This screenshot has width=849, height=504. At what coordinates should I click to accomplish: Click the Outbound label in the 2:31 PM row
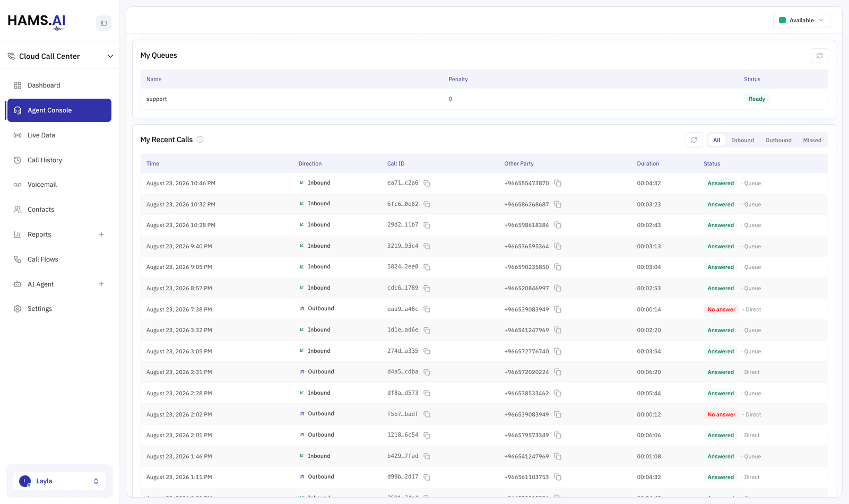coord(321,371)
